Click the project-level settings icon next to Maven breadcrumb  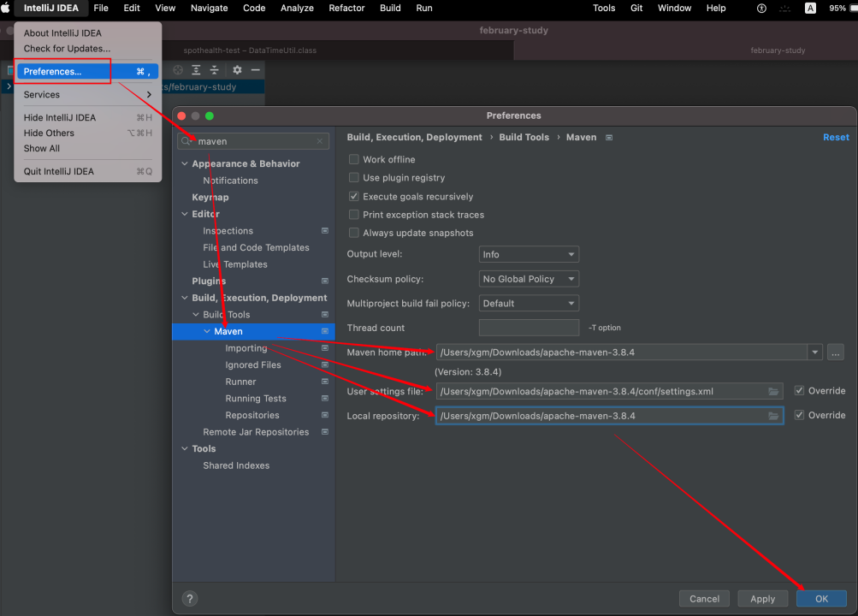[x=609, y=137]
